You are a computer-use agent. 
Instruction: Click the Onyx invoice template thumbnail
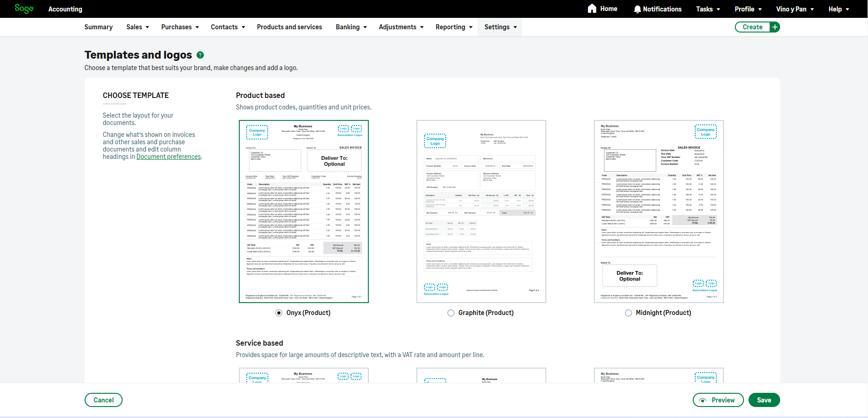303,211
